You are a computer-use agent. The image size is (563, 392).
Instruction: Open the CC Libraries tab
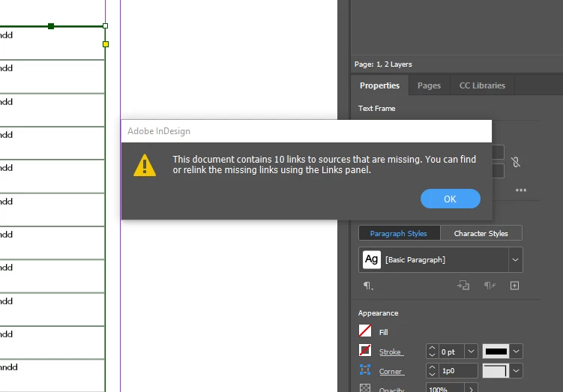click(x=482, y=85)
